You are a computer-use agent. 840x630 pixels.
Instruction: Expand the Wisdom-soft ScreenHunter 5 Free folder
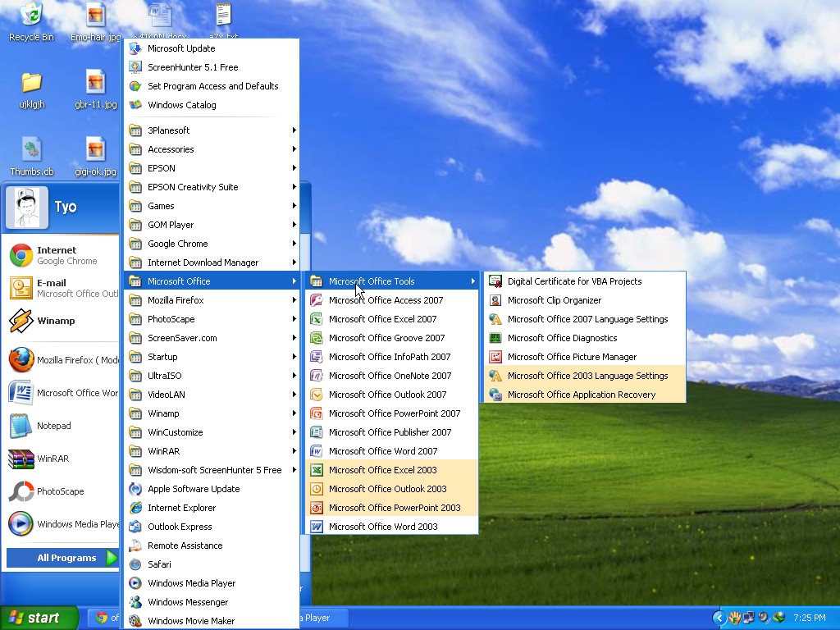(x=212, y=470)
